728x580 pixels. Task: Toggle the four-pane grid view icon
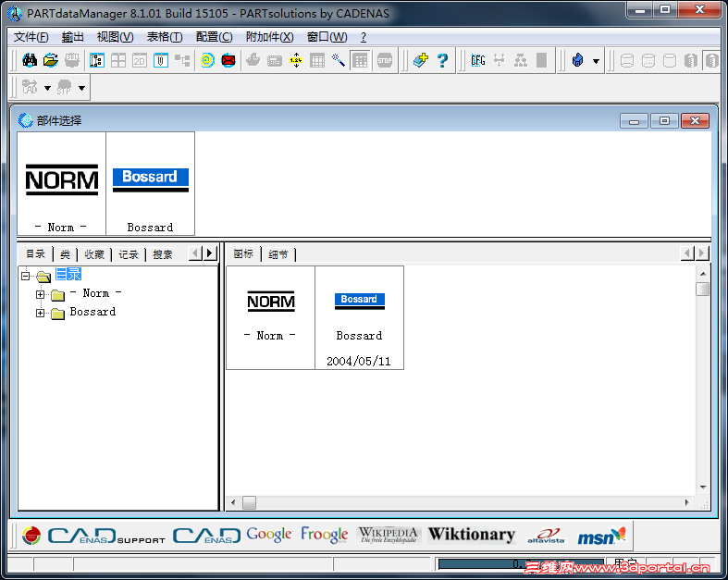tap(117, 60)
